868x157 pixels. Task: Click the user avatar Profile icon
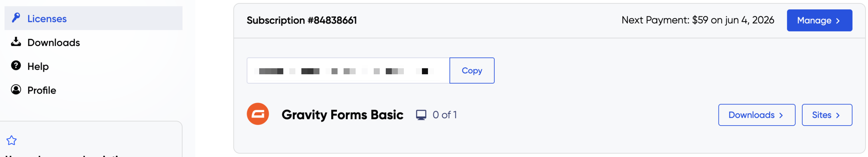coord(16,89)
